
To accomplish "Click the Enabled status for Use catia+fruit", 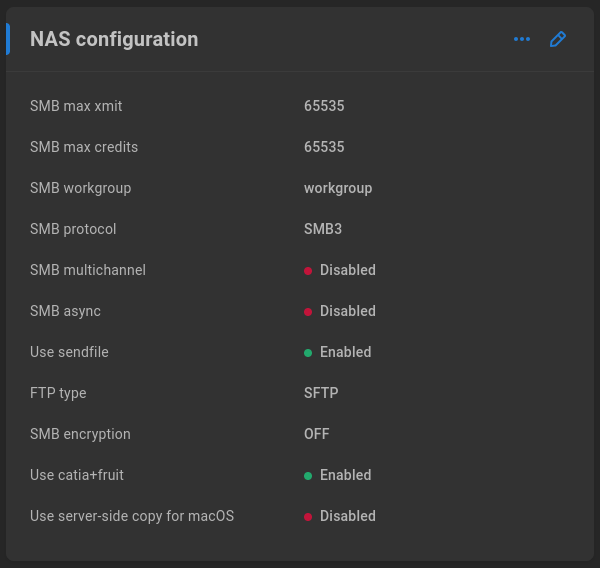I will 338,475.
